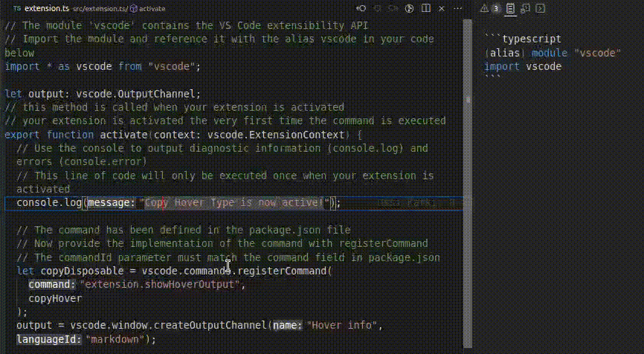The height and width of the screenshot is (354, 644).
Task: Open the editor More Actions ellipsis menu
Action: tap(458, 8)
